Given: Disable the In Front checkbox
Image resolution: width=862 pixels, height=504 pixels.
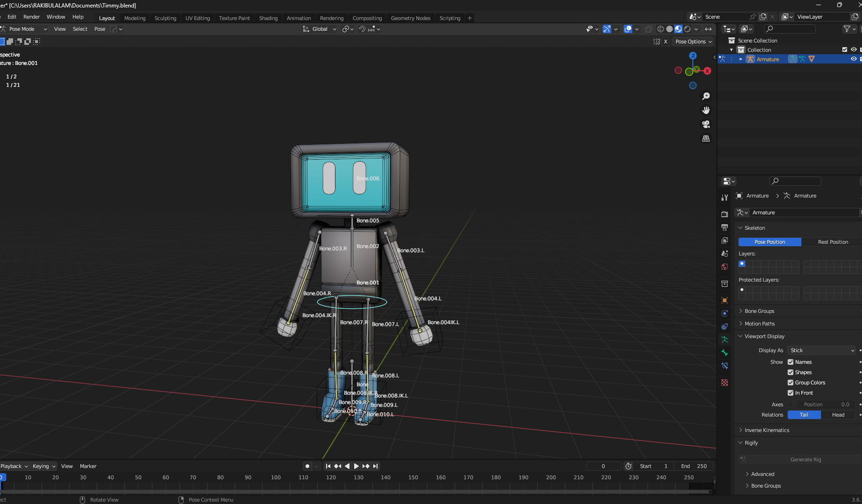Looking at the screenshot, I should pos(791,393).
